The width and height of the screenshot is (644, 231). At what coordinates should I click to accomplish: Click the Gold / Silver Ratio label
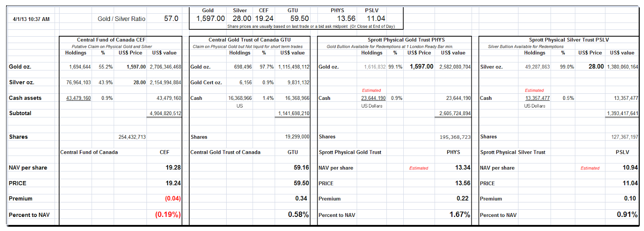click(122, 19)
